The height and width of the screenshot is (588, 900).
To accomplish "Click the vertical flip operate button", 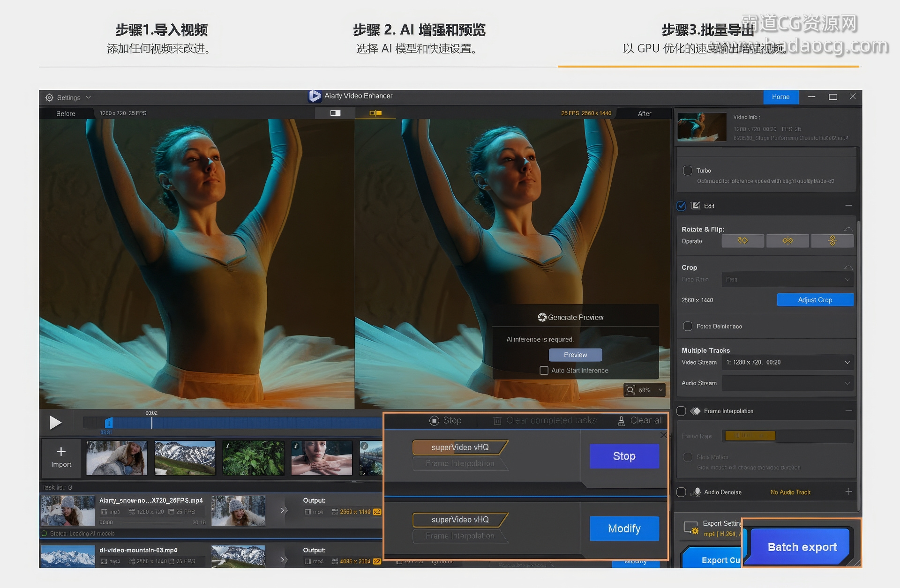I will (x=832, y=241).
